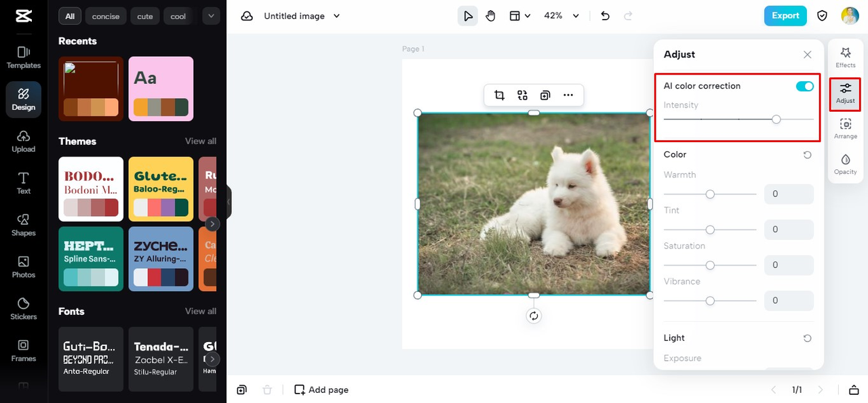Open the Upload sidebar panel

[x=24, y=142]
